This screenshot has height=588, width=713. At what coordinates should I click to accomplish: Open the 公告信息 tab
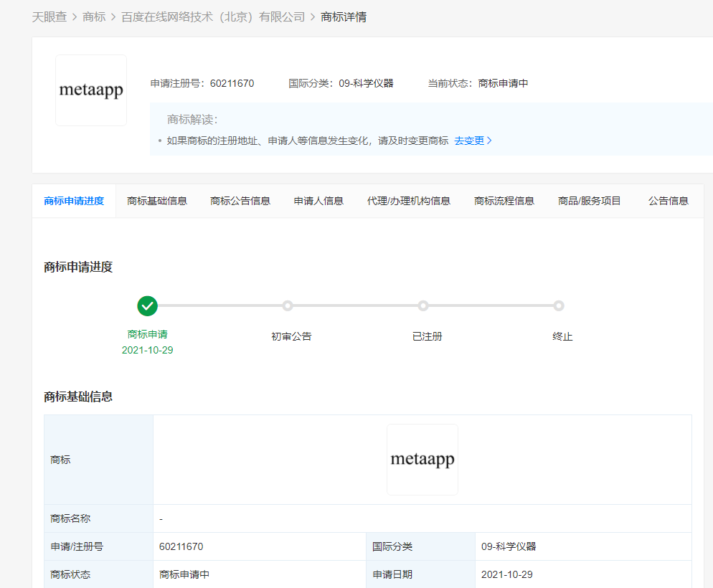pos(669,201)
